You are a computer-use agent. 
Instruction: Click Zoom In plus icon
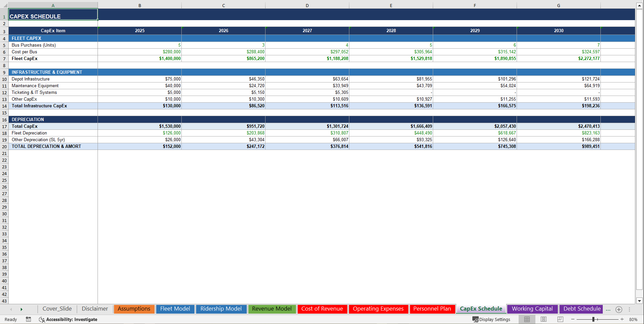[622, 319]
